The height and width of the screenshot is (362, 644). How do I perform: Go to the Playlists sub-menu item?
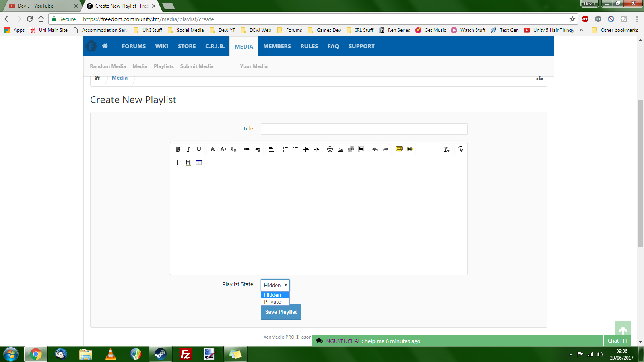[x=164, y=66]
